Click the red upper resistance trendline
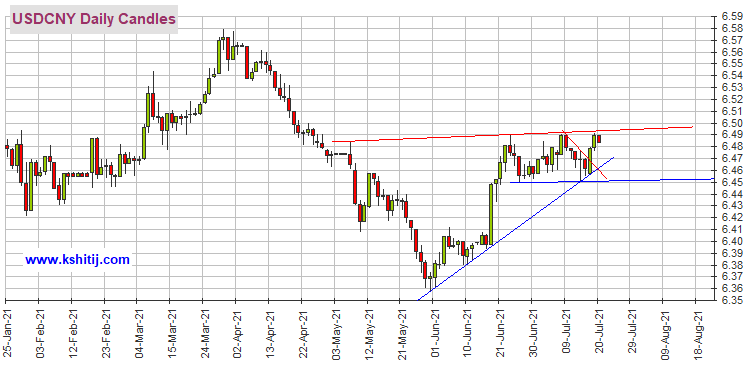The height and width of the screenshot is (366, 750). pos(512,134)
